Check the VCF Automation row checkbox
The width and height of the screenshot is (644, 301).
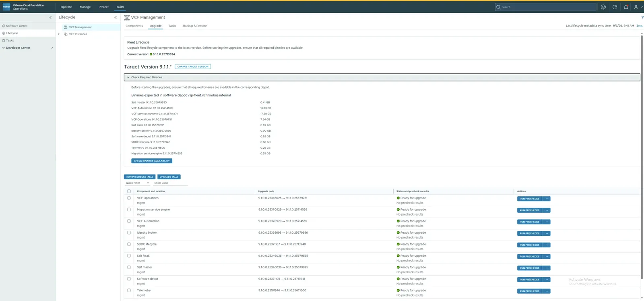coord(129,221)
